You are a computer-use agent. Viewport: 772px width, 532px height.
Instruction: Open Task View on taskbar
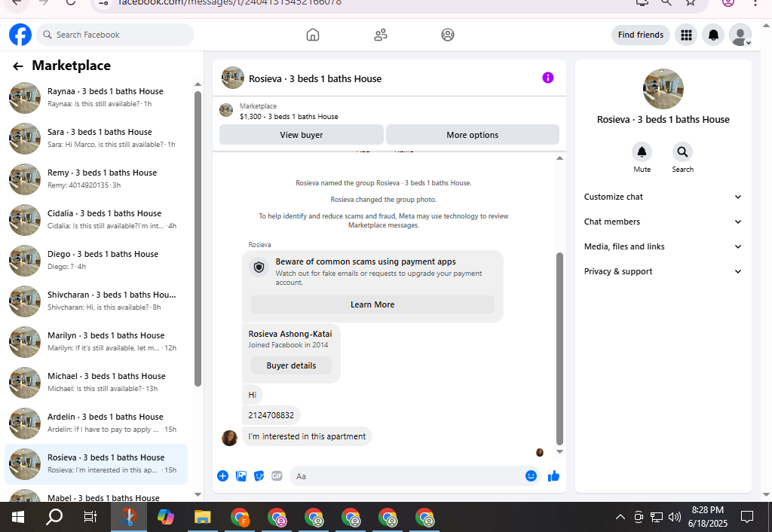[90, 517]
